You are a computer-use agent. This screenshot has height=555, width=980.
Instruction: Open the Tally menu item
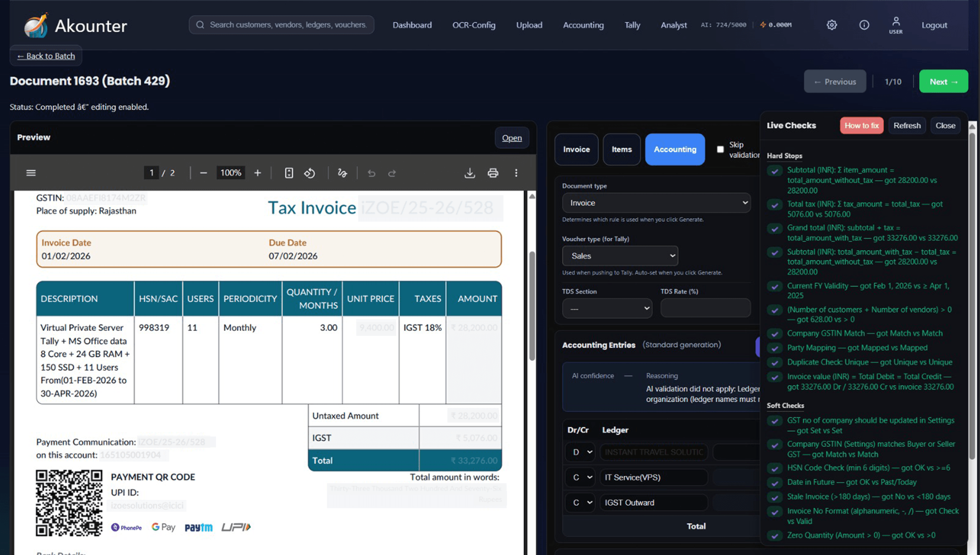point(632,25)
